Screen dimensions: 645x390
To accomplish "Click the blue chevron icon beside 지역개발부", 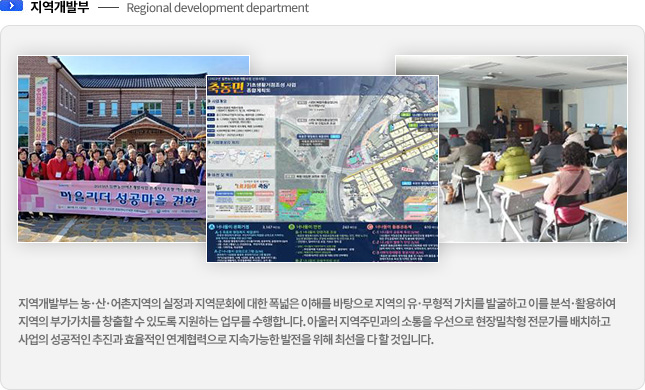I will click(x=11, y=5).
